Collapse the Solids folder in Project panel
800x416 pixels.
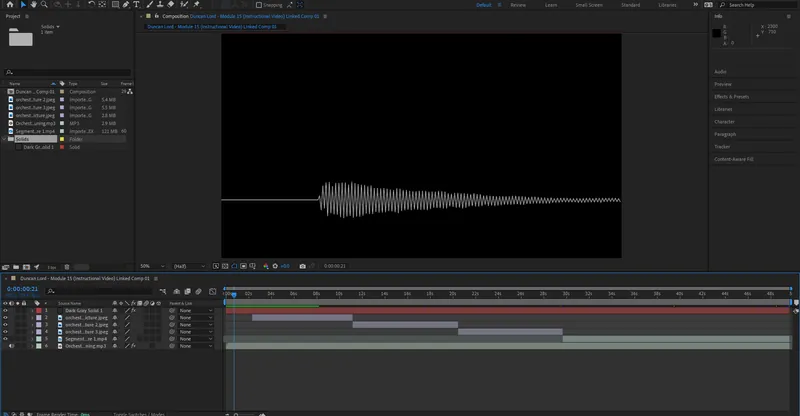[x=5, y=139]
